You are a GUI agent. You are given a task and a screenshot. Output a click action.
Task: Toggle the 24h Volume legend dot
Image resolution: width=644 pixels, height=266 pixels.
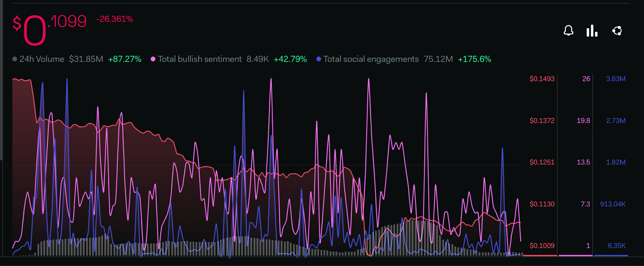[x=15, y=59]
